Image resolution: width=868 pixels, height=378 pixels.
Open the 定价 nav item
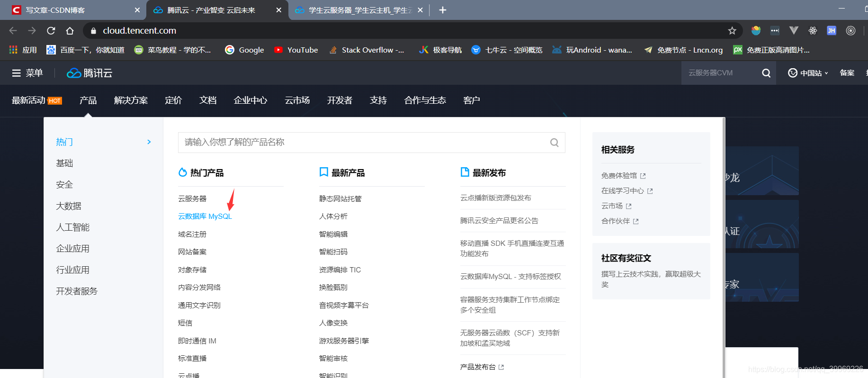tap(173, 100)
